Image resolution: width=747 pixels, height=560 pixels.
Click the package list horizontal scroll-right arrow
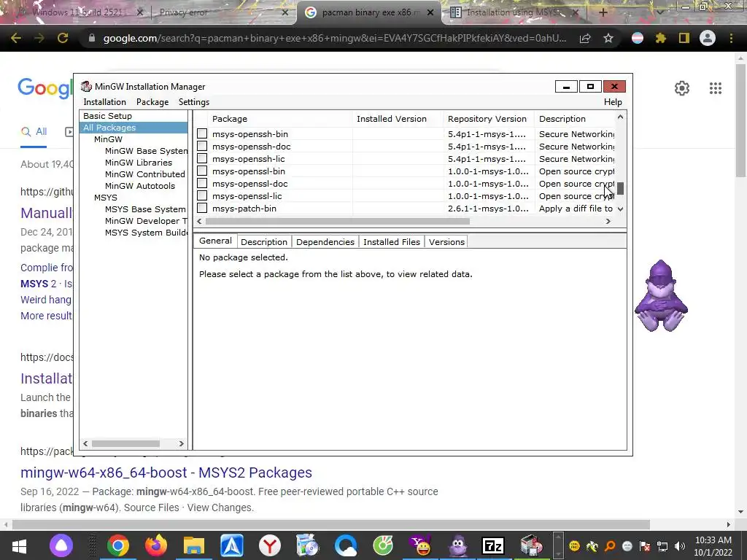click(x=608, y=221)
